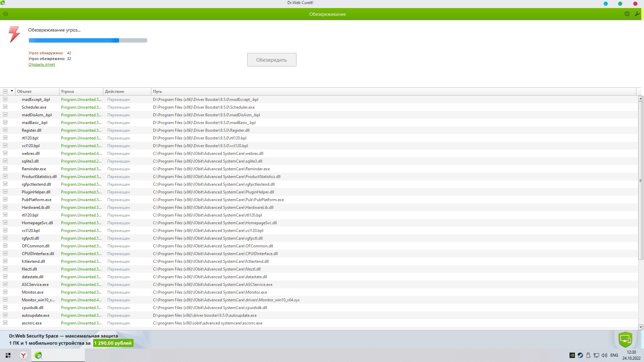Toggle checkbox for Monitor_win10_x… threat
The width and height of the screenshot is (644, 362).
click(x=5, y=300)
